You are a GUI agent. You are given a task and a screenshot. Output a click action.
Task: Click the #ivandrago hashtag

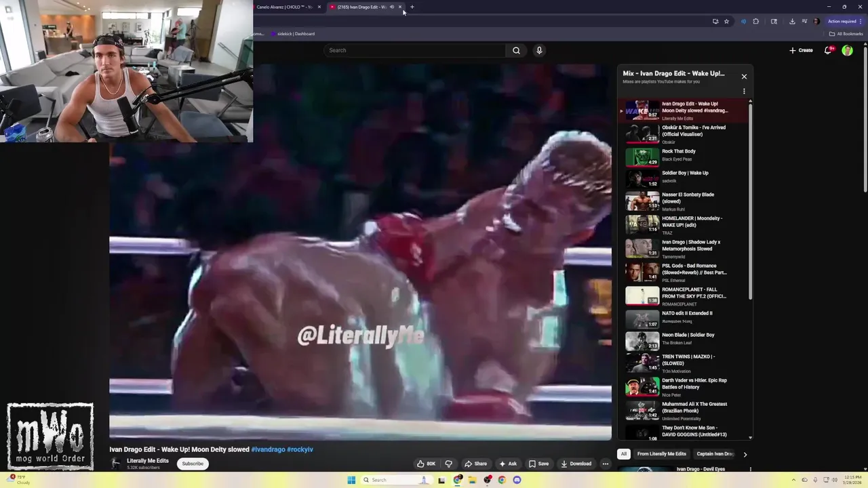268,449
